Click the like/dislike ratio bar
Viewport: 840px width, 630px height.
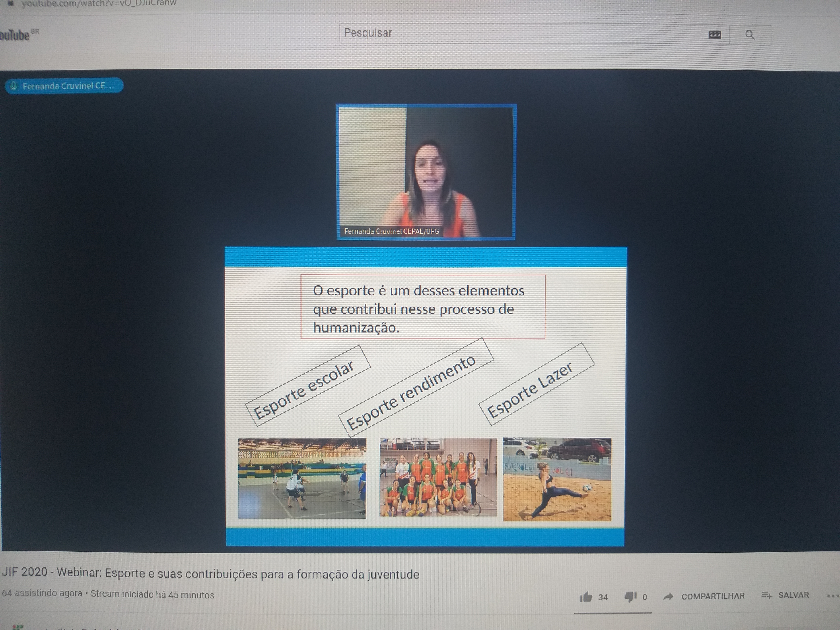point(612,612)
